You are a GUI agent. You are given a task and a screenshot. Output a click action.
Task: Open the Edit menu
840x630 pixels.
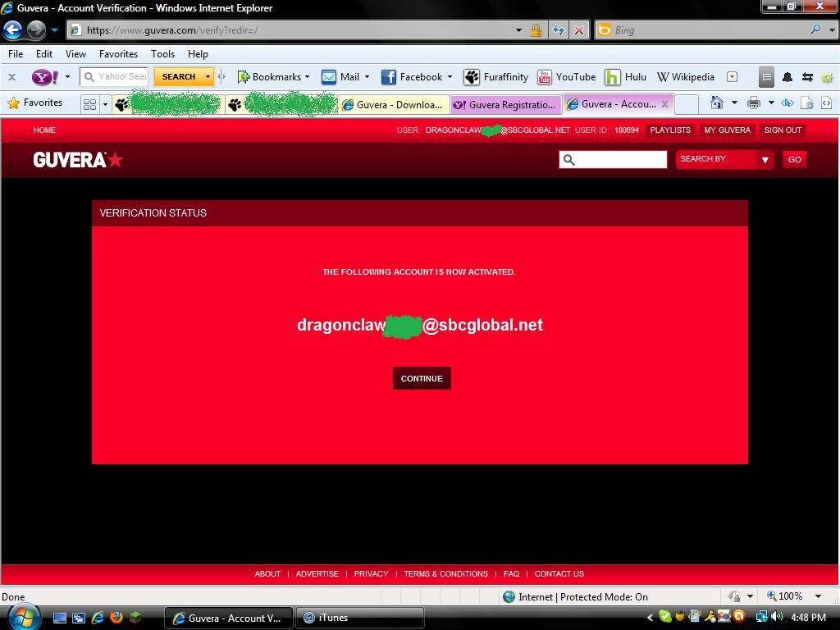[x=44, y=54]
